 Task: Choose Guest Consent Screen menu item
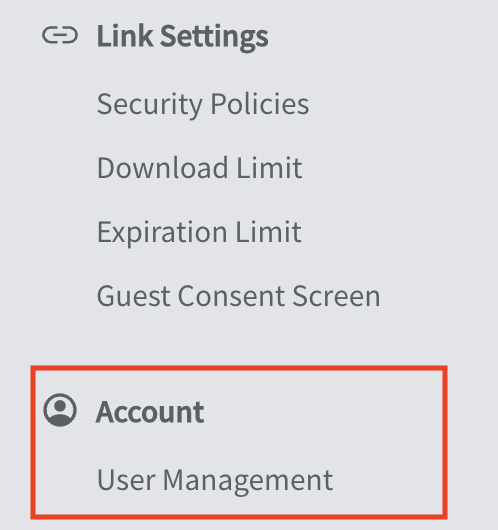click(238, 296)
